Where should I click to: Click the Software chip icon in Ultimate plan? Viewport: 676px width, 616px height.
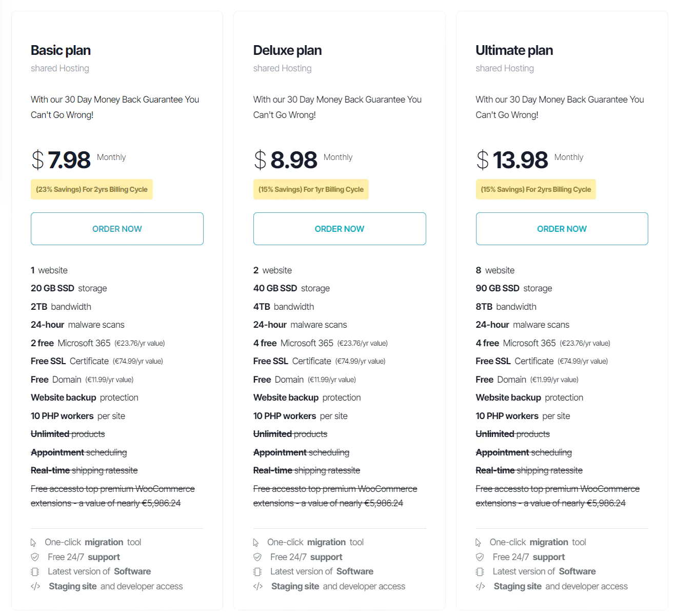[480, 572]
